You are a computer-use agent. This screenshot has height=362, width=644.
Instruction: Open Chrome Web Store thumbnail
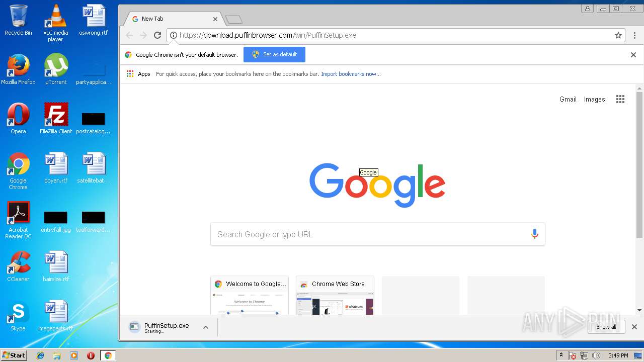335,295
